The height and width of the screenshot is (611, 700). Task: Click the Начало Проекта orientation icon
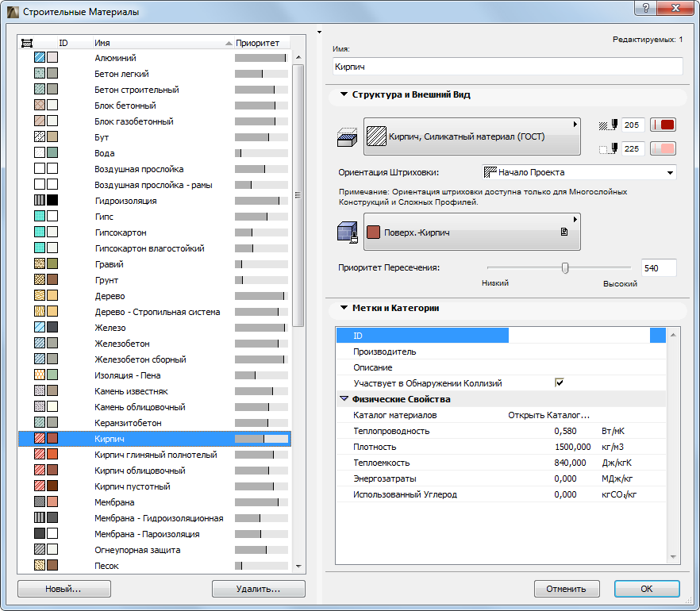point(490,172)
